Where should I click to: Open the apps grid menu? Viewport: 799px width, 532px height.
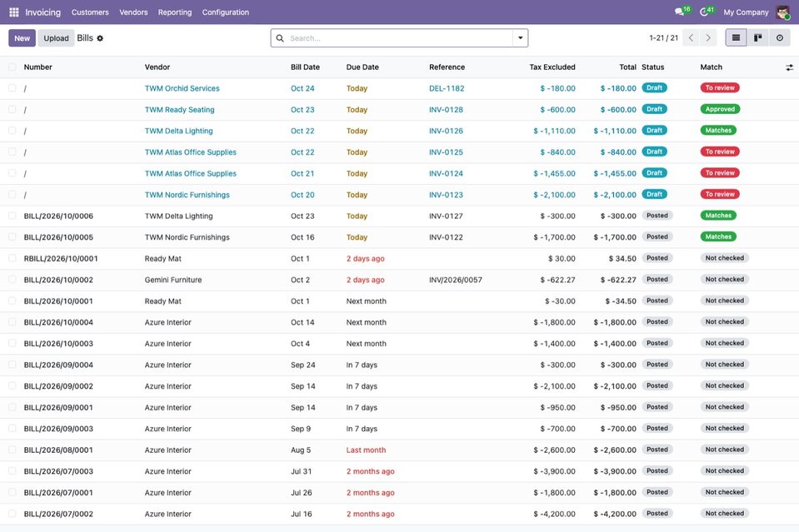[14, 12]
